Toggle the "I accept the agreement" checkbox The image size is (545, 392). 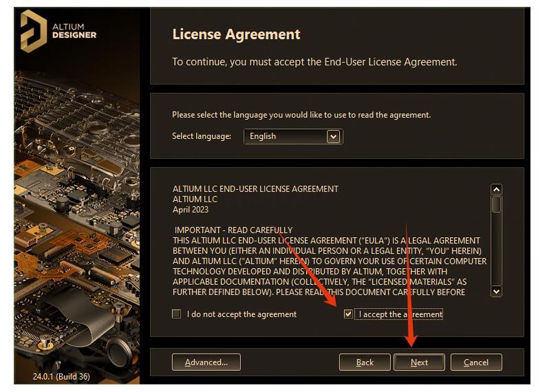coord(348,314)
